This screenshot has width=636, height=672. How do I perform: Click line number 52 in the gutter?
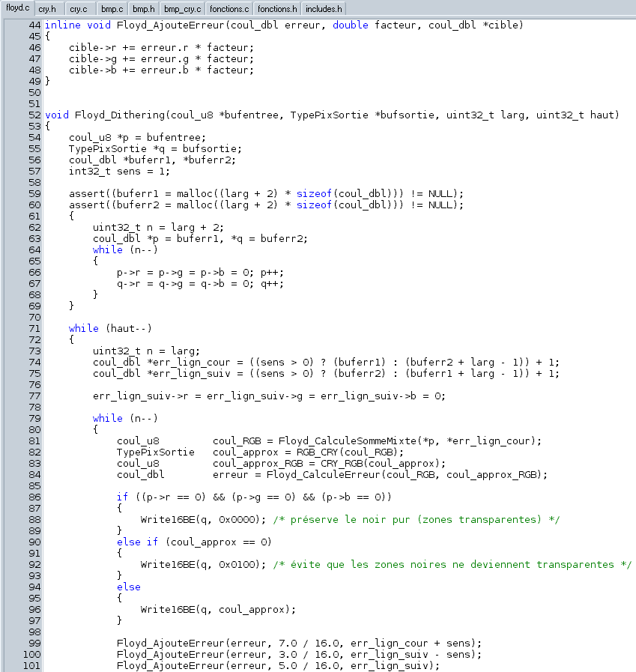tap(34, 115)
